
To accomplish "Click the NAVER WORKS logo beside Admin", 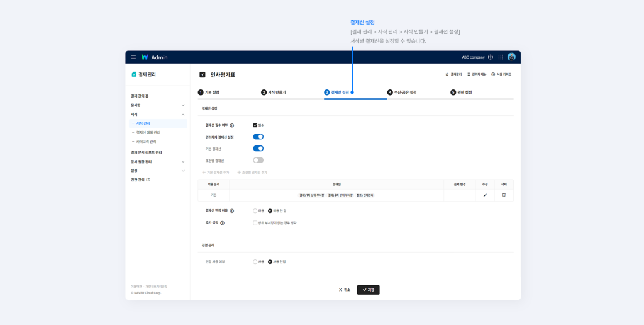I will click(x=145, y=57).
